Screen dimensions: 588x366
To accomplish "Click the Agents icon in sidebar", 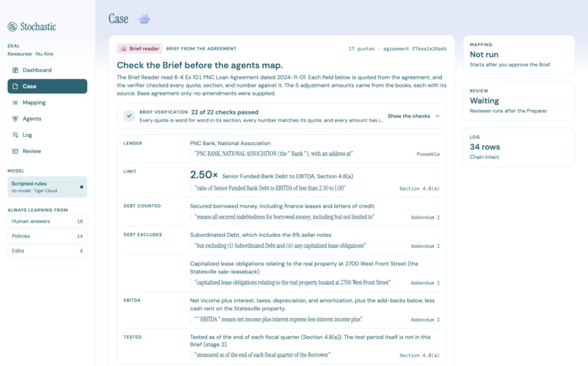I will [15, 119].
